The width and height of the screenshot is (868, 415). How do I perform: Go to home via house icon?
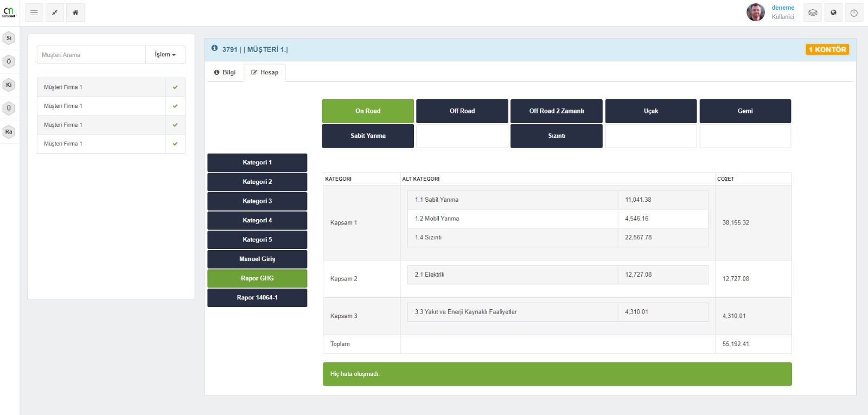[x=75, y=12]
